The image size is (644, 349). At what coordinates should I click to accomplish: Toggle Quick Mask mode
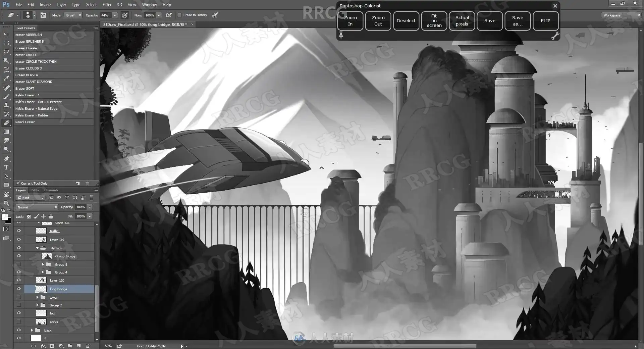pyautogui.click(x=6, y=229)
